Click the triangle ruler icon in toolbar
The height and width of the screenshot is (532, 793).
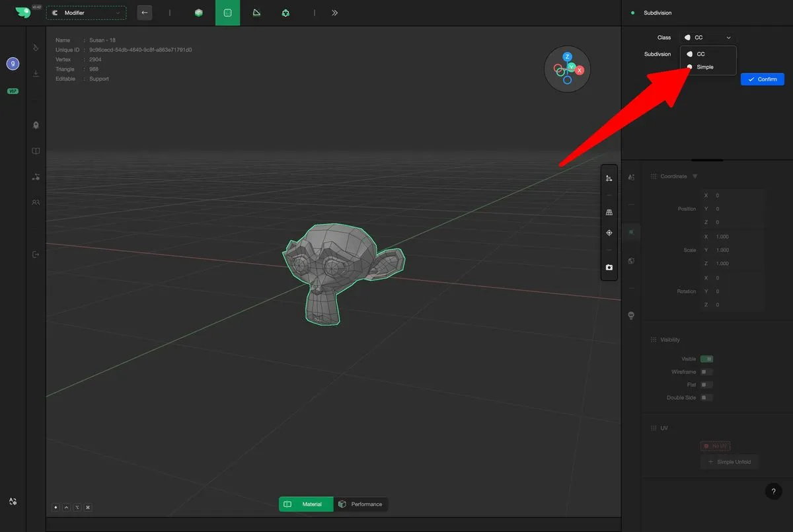[256, 13]
